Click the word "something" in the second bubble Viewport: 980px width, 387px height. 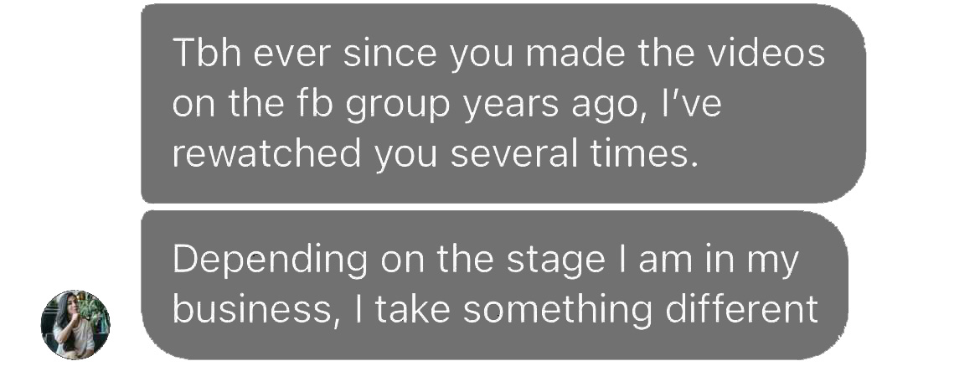[x=558, y=310]
